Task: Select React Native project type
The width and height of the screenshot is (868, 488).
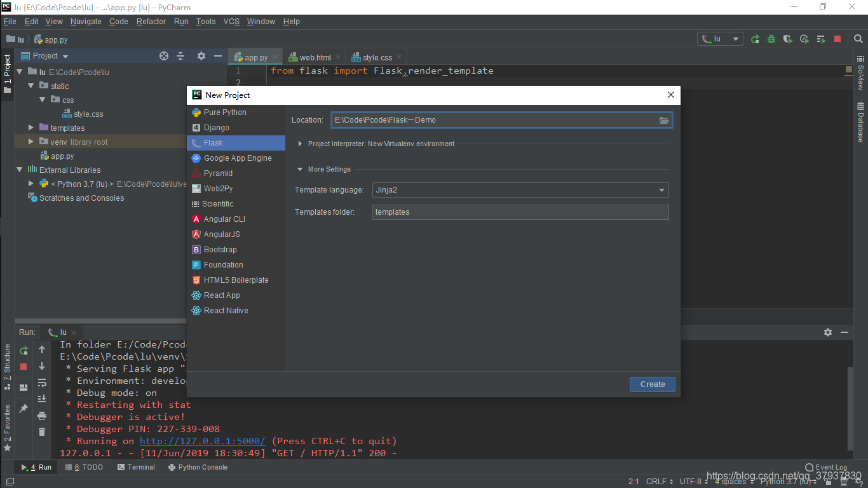Action: point(236,311)
